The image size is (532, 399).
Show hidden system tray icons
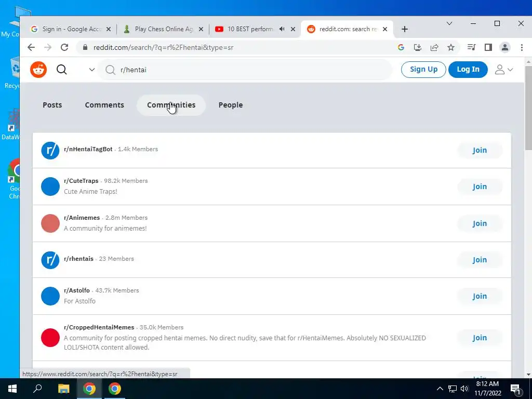[440, 389]
